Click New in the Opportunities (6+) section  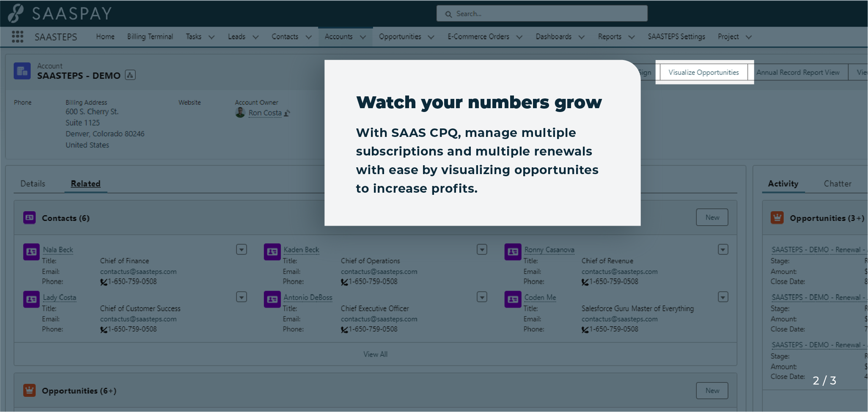[712, 390]
